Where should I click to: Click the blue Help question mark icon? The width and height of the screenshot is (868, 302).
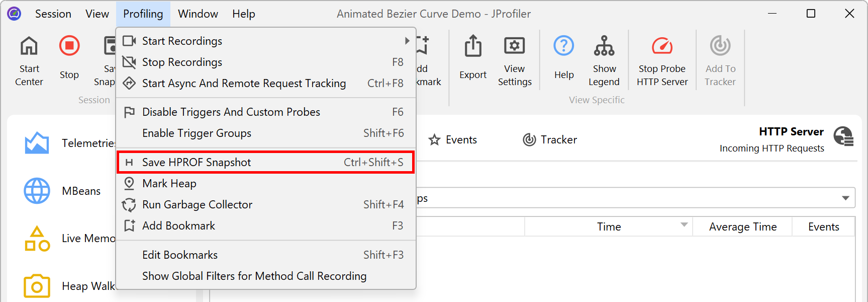(564, 46)
